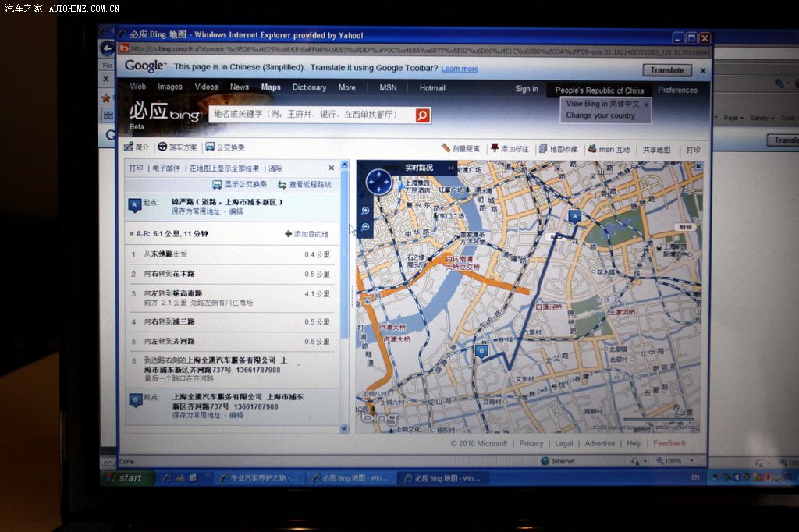Select step 3 向左转到杨高南路
799x532 pixels.
pyautogui.click(x=231, y=298)
